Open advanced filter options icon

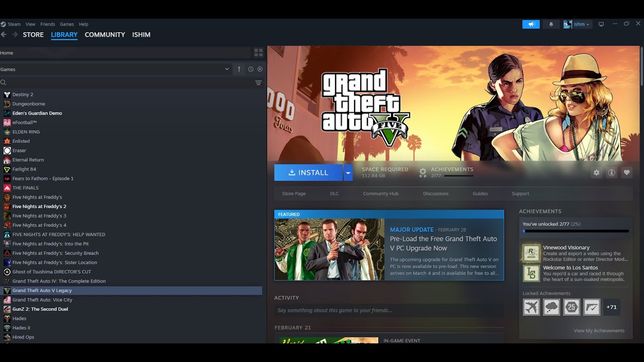click(x=259, y=82)
